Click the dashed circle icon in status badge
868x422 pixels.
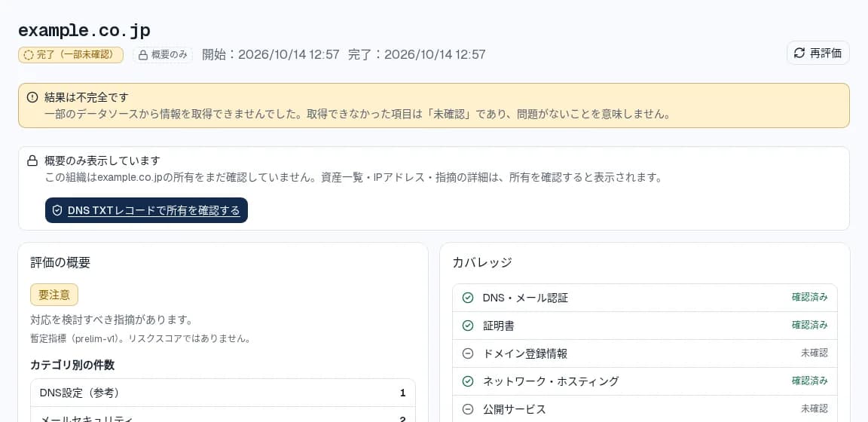point(28,55)
